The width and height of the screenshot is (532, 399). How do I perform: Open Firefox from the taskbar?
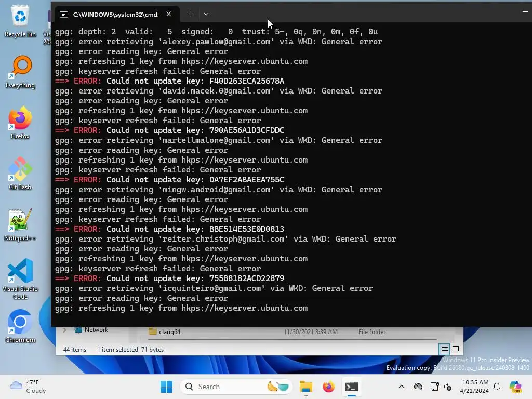tap(328, 387)
